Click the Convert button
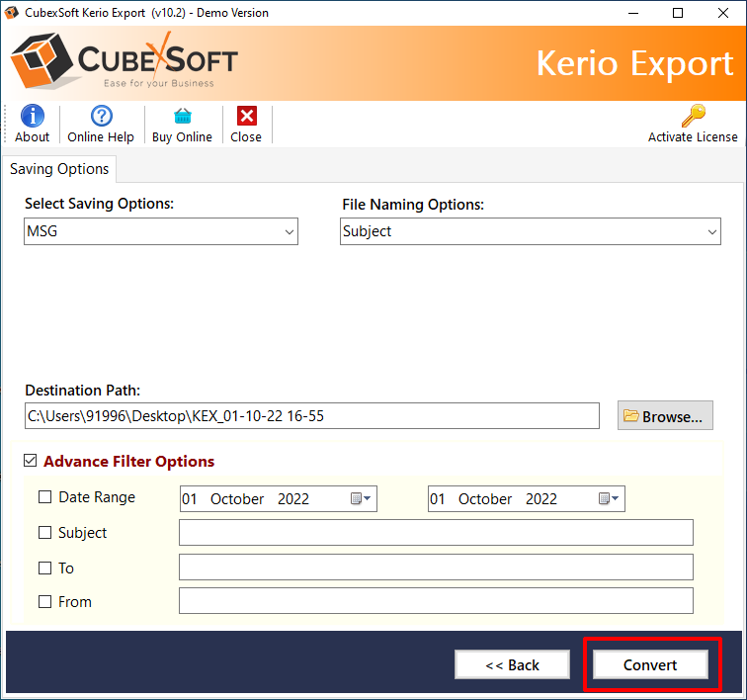747x700 pixels. pyautogui.click(x=650, y=664)
